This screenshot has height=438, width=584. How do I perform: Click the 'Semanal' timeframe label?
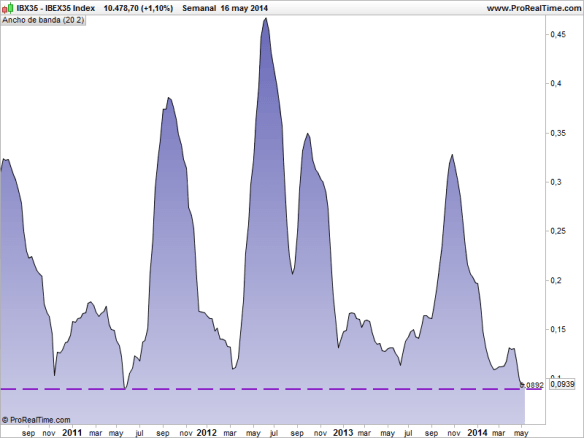point(199,8)
